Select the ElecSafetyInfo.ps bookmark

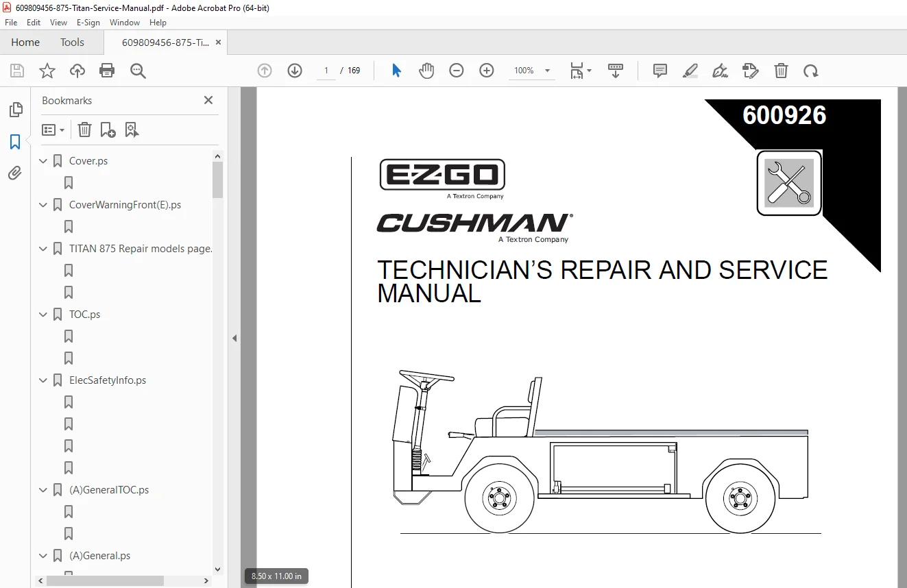click(x=108, y=380)
